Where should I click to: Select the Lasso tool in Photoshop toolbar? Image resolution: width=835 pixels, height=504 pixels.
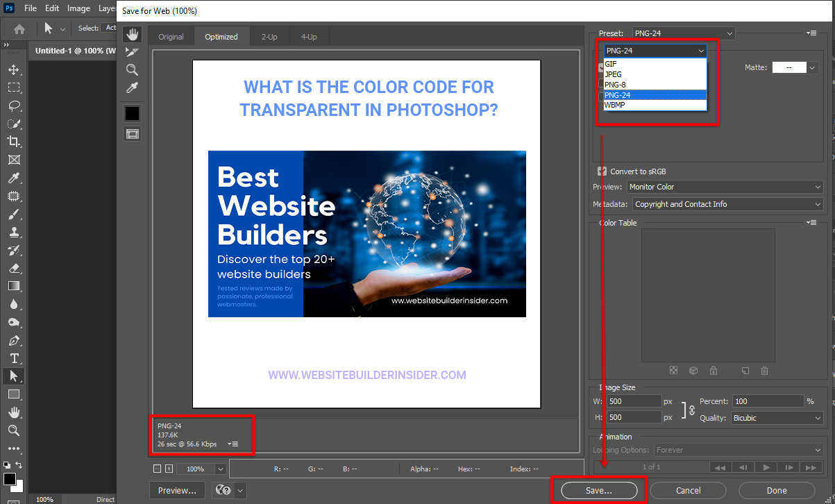[14, 106]
